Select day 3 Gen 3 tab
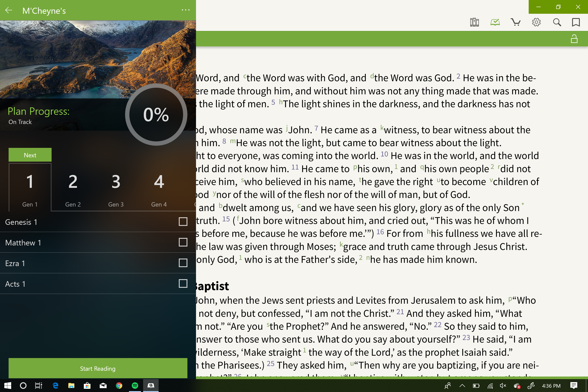The width and height of the screenshot is (588, 392). tap(116, 187)
